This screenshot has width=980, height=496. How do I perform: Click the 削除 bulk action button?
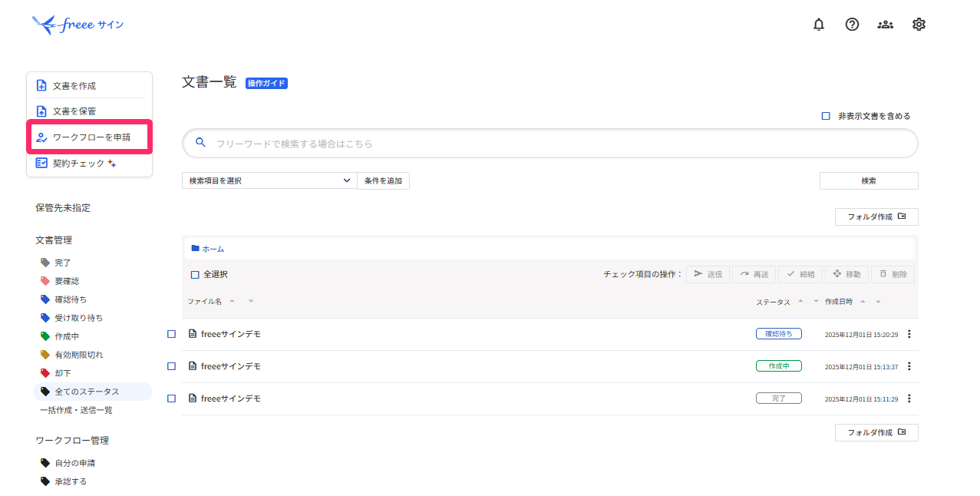[893, 274]
